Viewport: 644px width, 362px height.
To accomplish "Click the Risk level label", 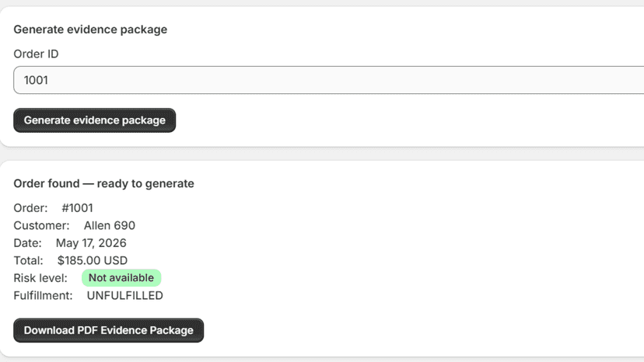I will click(x=40, y=278).
